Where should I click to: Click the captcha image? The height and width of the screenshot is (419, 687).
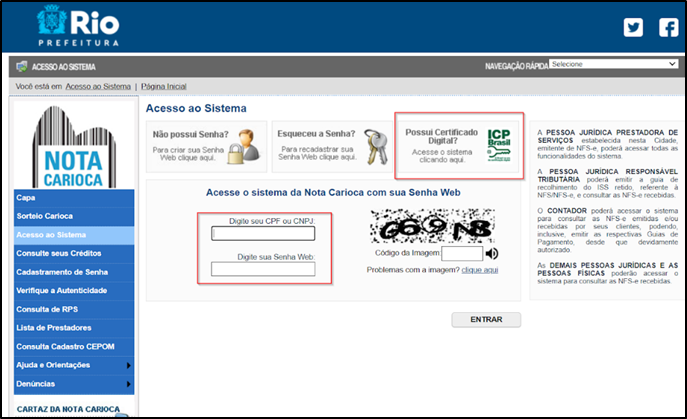[432, 226]
